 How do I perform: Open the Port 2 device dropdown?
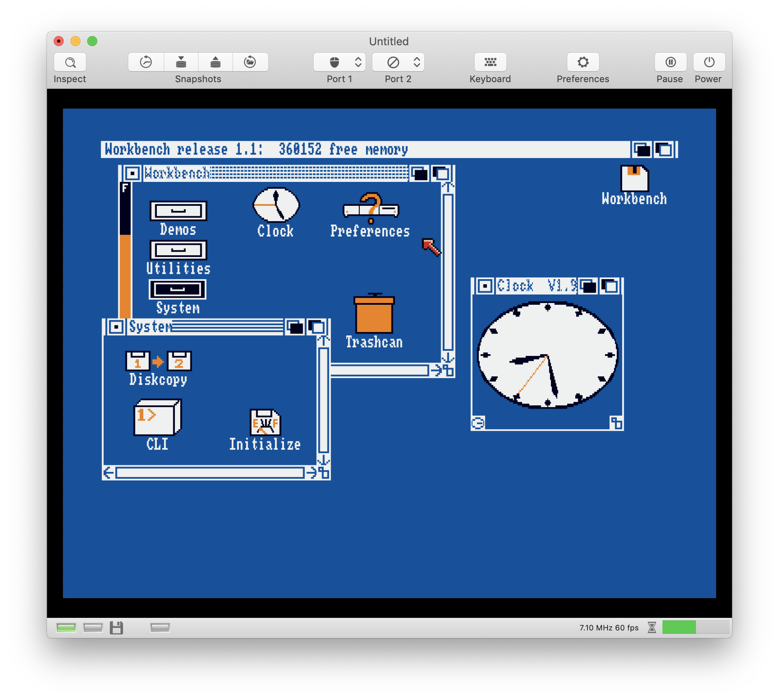click(x=398, y=62)
